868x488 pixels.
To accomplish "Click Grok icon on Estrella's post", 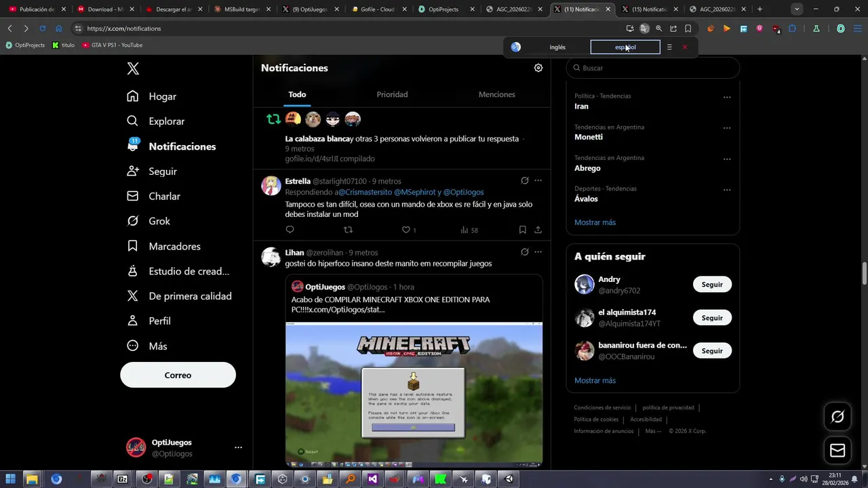I will (x=524, y=181).
